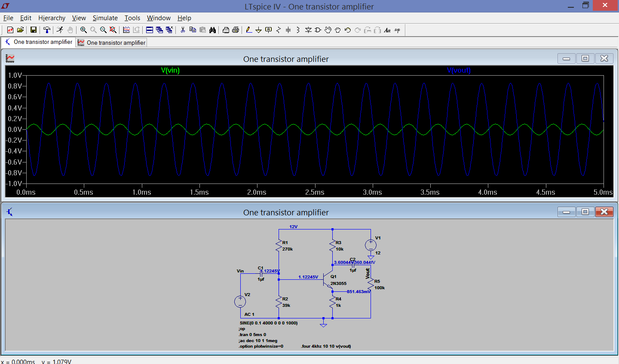This screenshot has width=619, height=364.
Task: Place a Capacitor from the toolbar
Action: pos(288,30)
